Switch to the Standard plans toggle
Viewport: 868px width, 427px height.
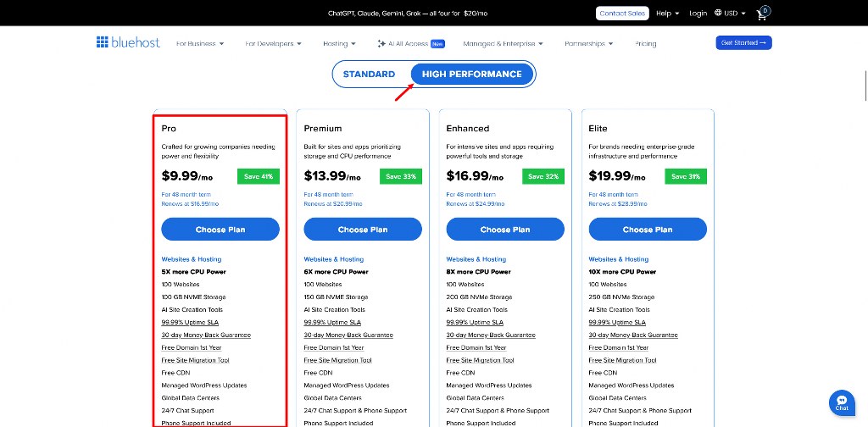(369, 74)
